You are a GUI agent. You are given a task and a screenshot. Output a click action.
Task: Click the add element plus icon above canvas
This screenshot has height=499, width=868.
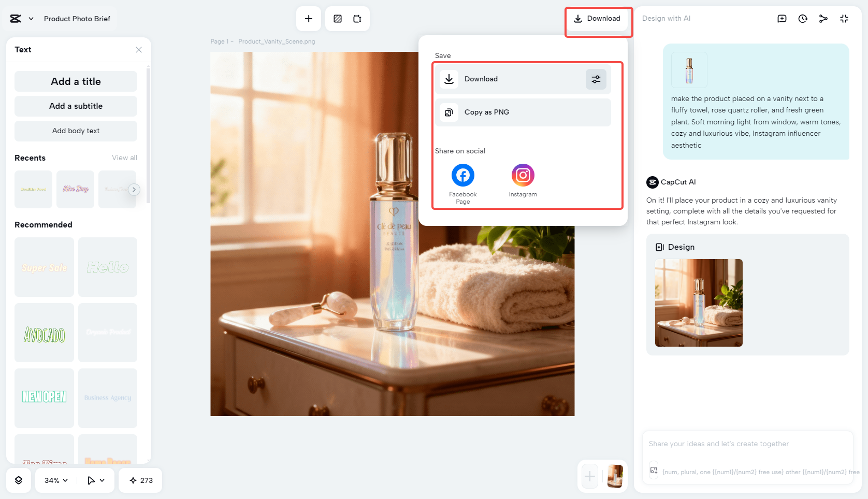click(x=308, y=18)
